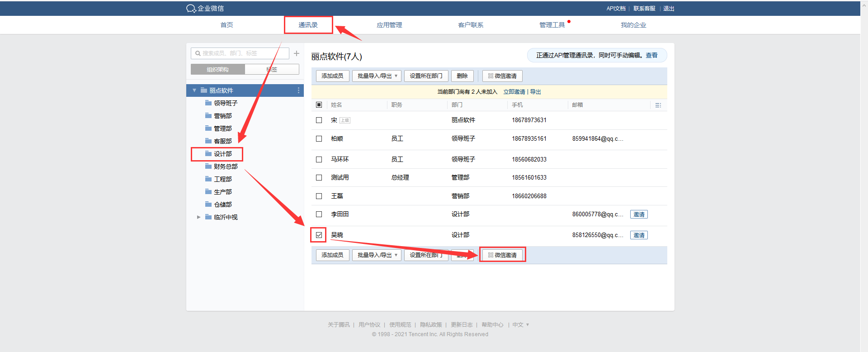The image size is (868, 352).
Task: Check the box for member 宋
Action: (319, 120)
